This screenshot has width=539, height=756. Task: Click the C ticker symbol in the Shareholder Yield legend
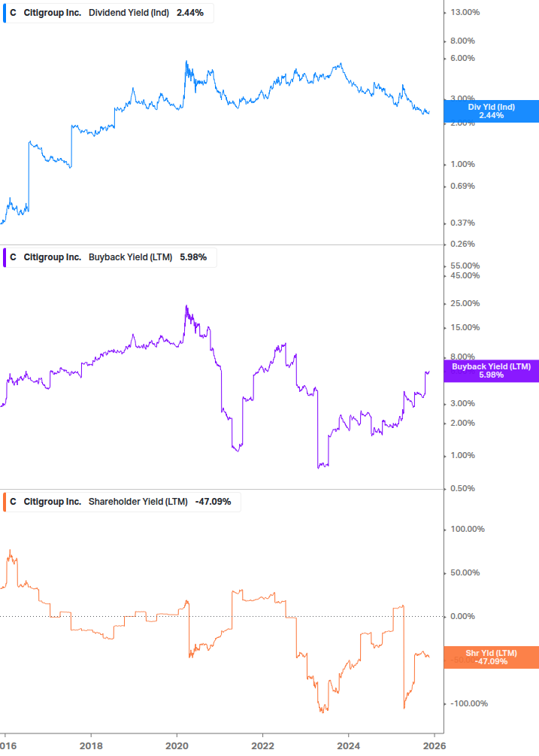[x=13, y=502]
